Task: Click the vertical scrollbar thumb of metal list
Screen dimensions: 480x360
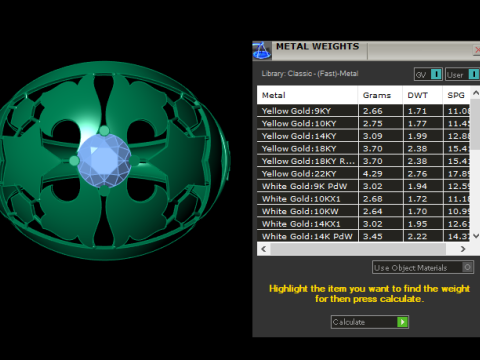Action: point(475,124)
